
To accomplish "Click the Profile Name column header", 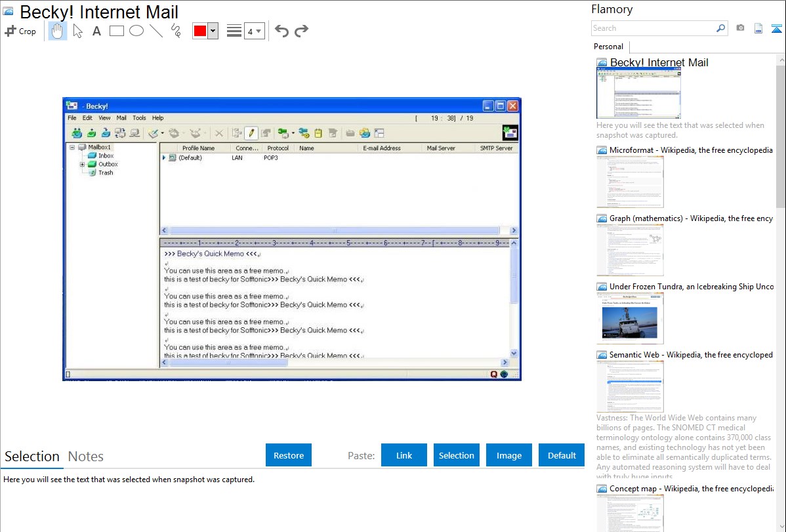I will click(x=198, y=148).
